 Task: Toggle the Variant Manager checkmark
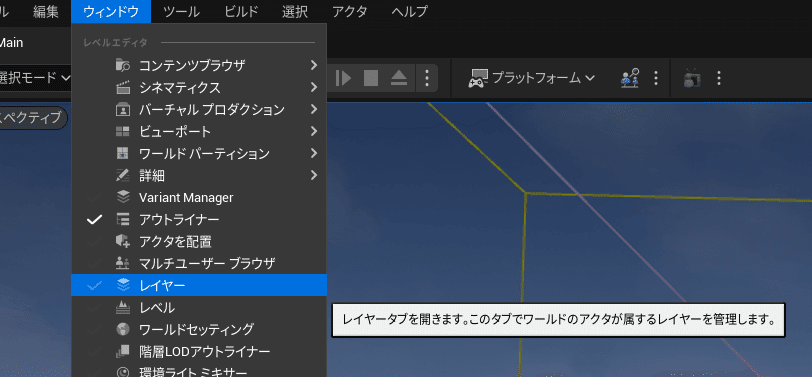pos(94,197)
